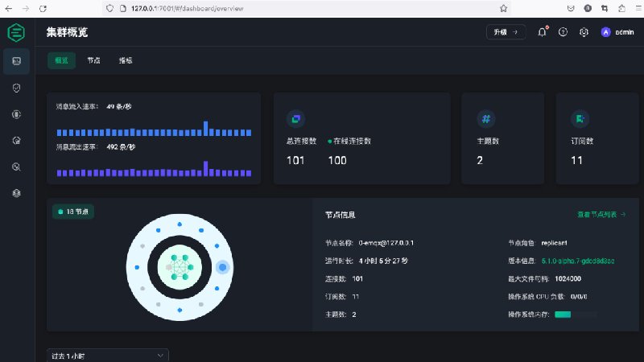Viewport: 644px width, 362px height.
Task: Click the 100 在线连接数 value
Action: tap(337, 160)
